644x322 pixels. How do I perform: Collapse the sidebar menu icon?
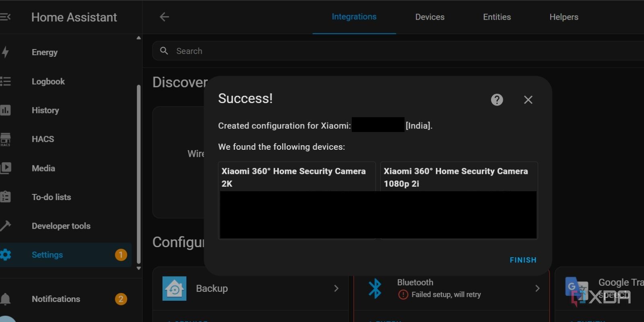click(x=5, y=17)
